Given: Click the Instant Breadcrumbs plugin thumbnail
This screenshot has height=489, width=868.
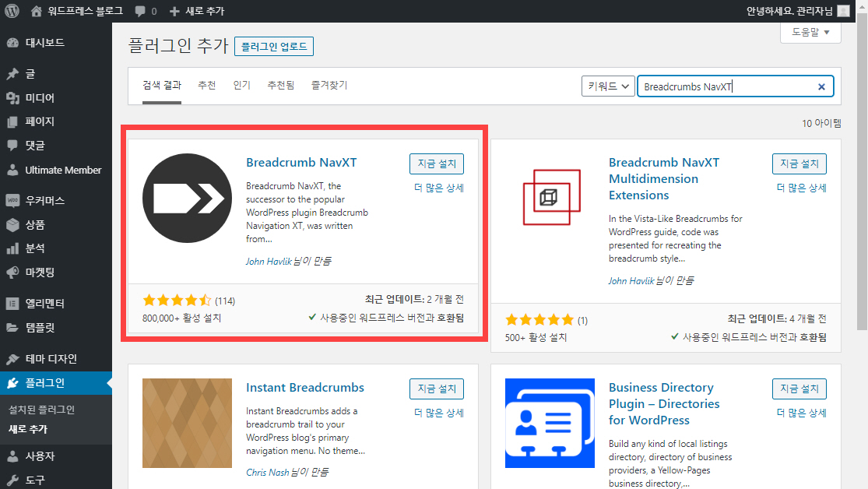Looking at the screenshot, I should [x=187, y=423].
